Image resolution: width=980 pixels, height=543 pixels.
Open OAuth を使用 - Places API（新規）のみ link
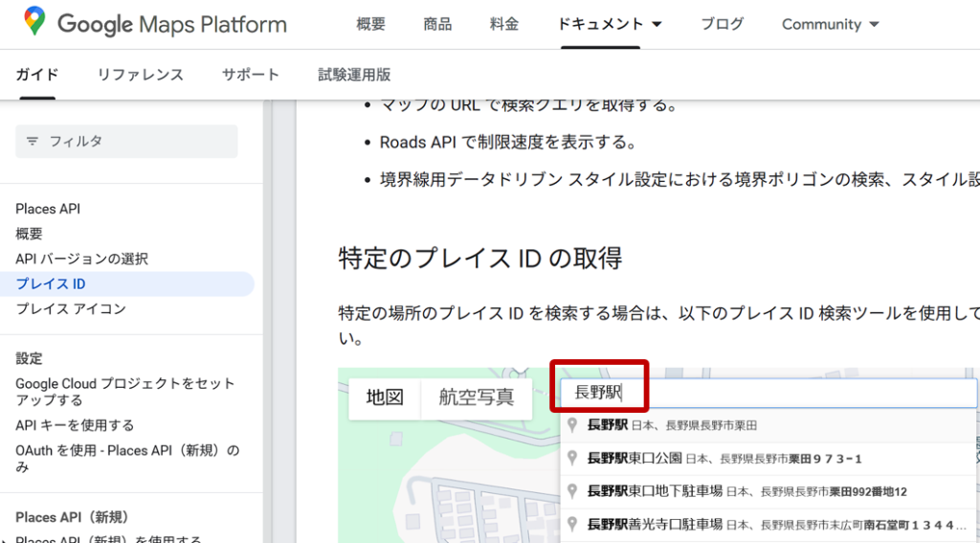[x=127, y=459]
